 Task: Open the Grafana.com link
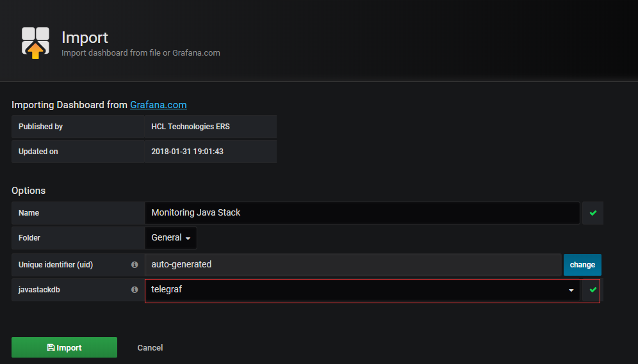[x=158, y=105]
